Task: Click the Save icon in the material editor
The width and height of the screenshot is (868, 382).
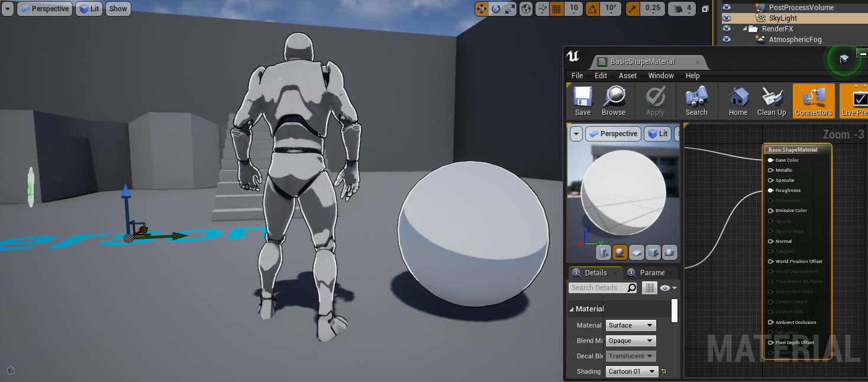Action: pyautogui.click(x=582, y=101)
